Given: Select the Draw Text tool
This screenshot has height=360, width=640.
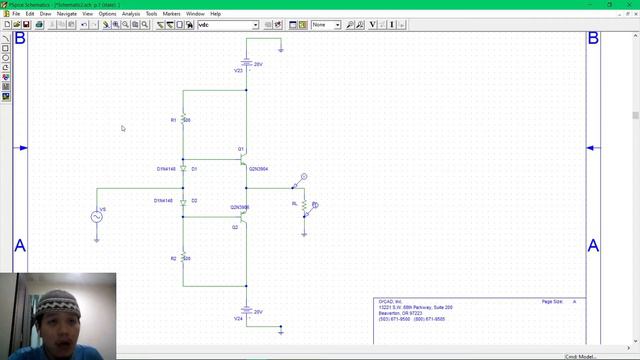Looking at the screenshot, I should point(6,77).
